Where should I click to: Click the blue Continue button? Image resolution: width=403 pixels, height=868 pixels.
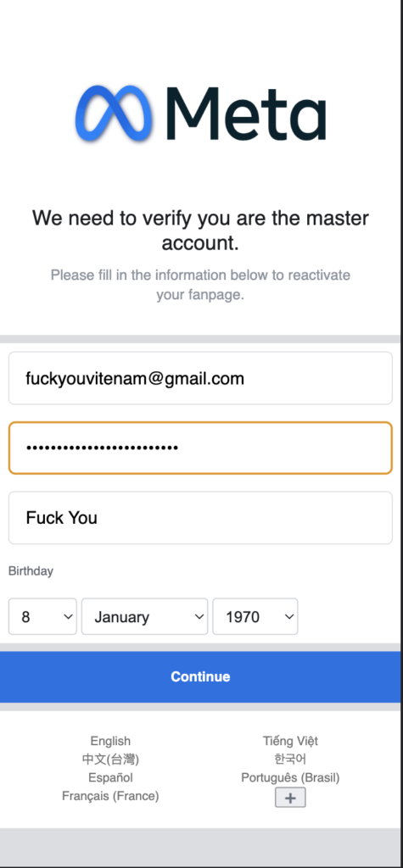(200, 676)
